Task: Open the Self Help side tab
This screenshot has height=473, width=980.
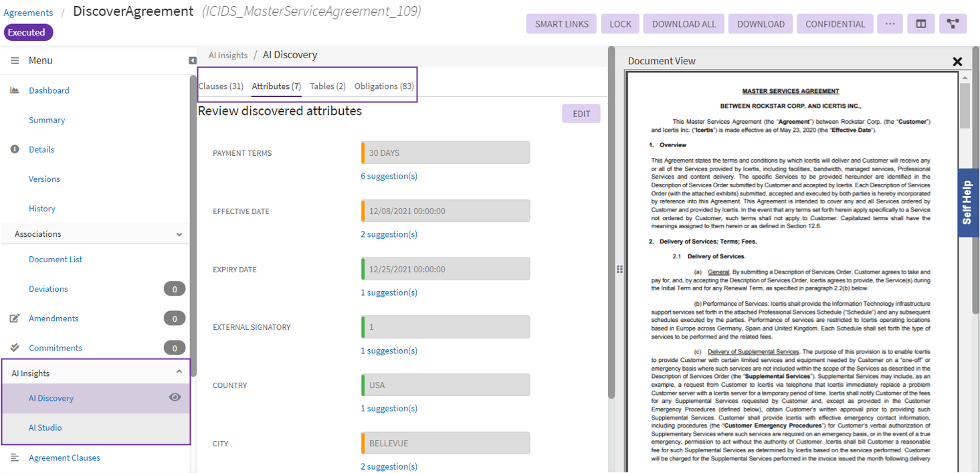Action: pyautogui.click(x=967, y=203)
